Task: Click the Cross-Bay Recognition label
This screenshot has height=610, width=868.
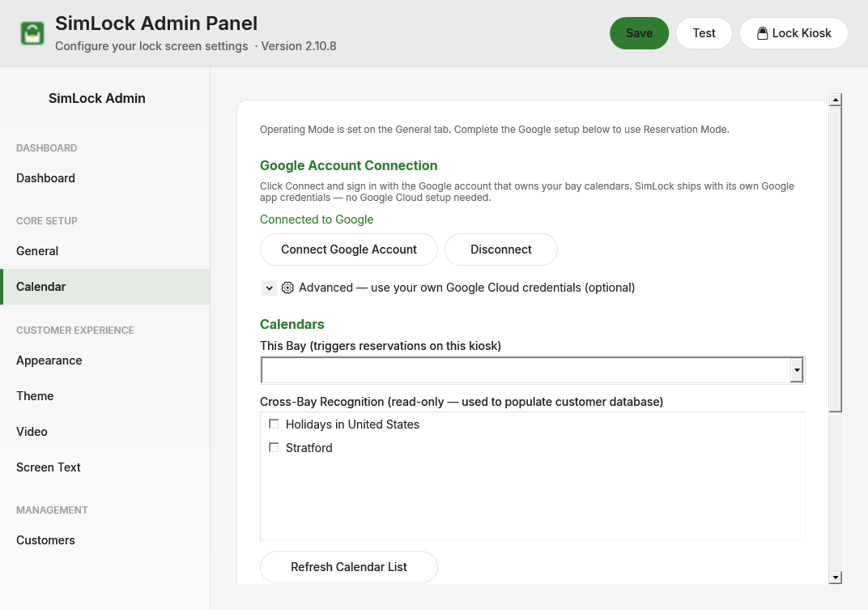Action: coord(462,402)
